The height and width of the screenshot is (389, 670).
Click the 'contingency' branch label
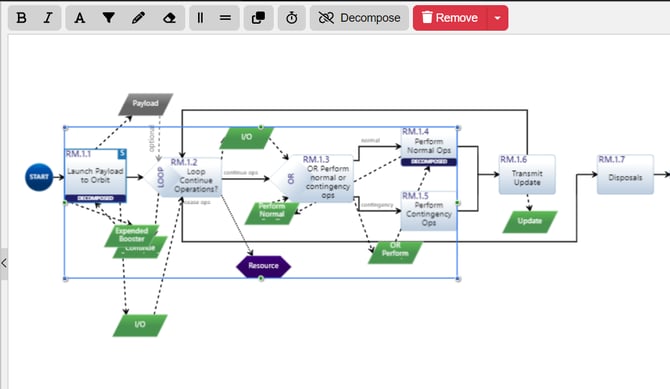click(377, 205)
